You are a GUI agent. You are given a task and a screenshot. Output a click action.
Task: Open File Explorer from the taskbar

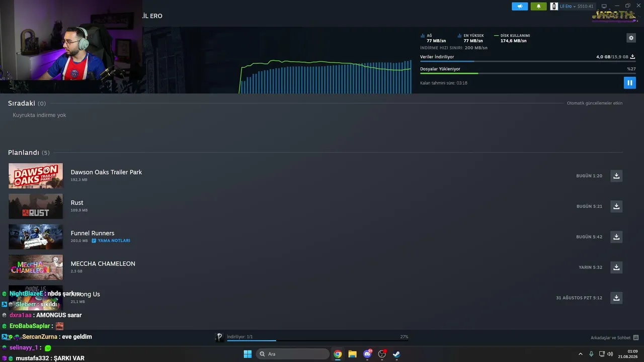[352, 354]
